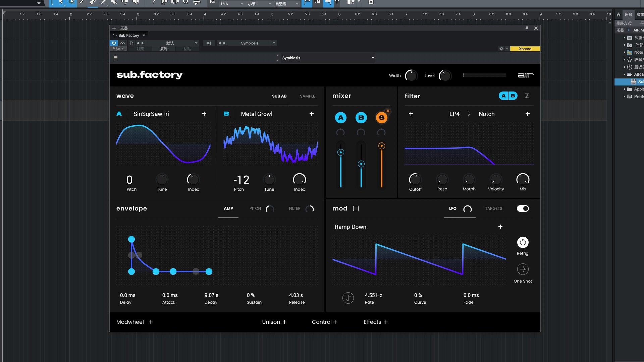Expand the Effects section

tap(376, 322)
